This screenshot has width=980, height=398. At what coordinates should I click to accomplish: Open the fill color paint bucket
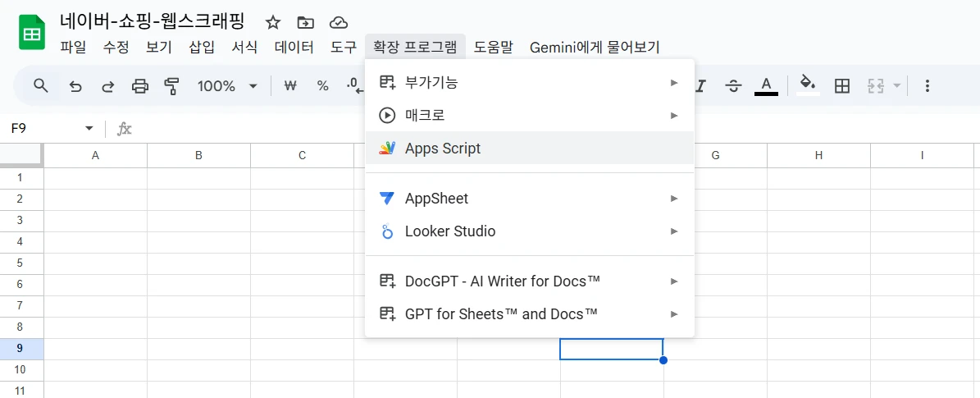[808, 85]
